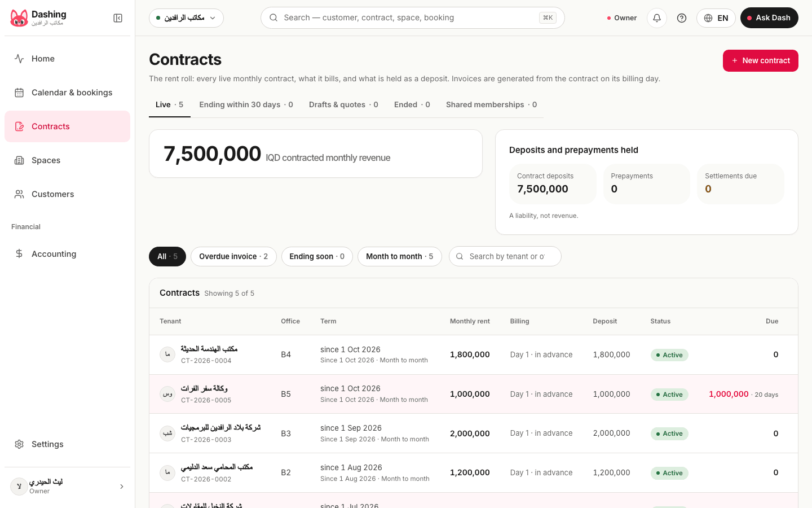Viewport: 812px width, 508px height.
Task: Open notifications bell
Action: click(x=657, y=18)
